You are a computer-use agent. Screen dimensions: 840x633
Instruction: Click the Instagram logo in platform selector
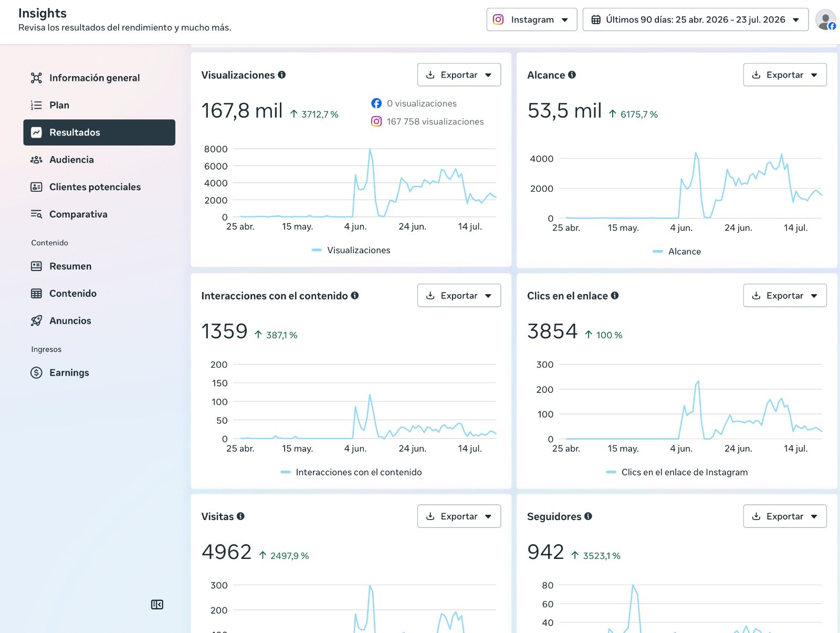498,19
